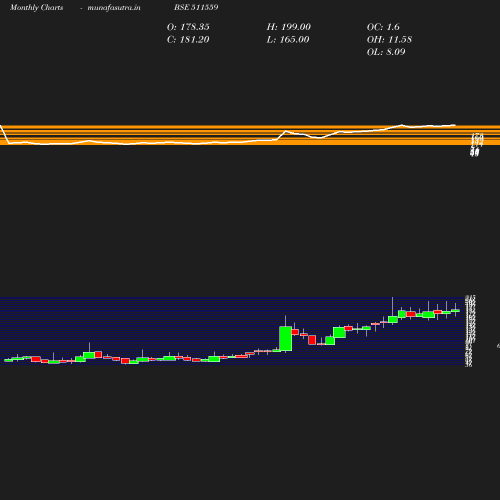This screenshot has height=500, width=500.
Task: Click the OL: 8.09 value
Action: 386,52
